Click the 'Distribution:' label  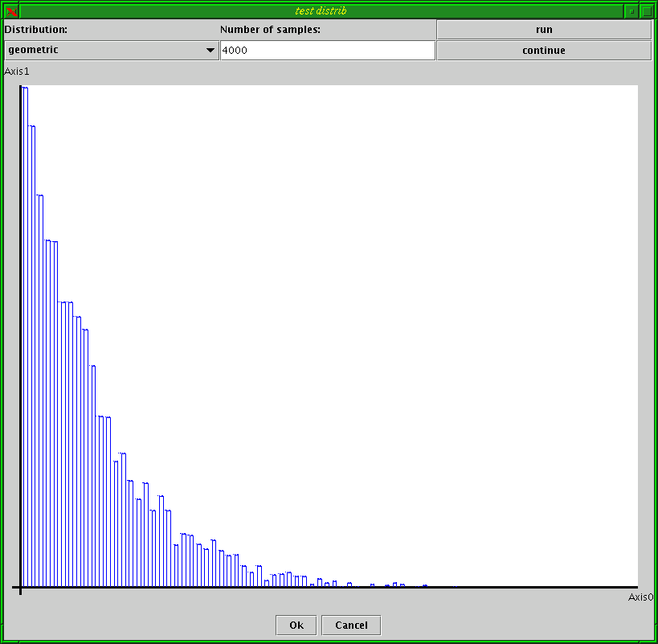[x=36, y=30]
